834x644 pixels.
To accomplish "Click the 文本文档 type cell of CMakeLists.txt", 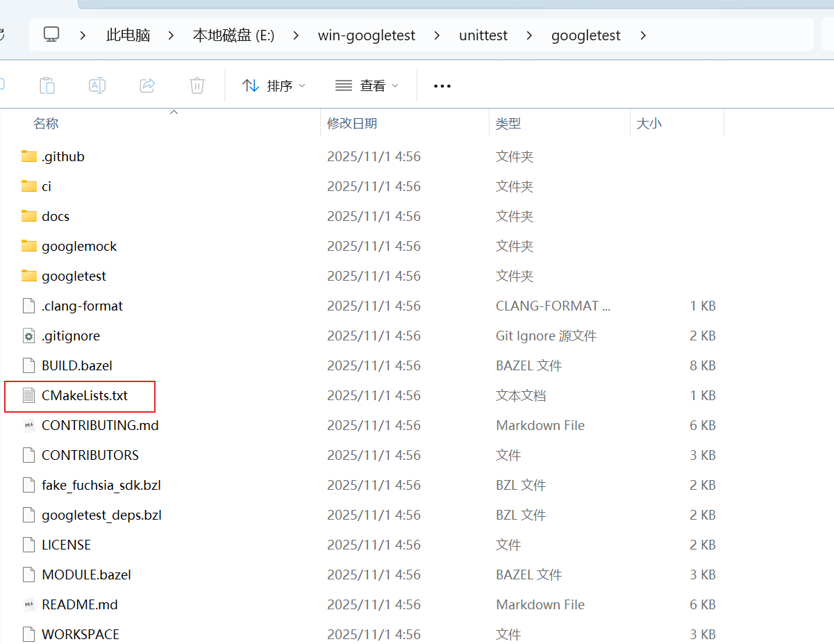I will (x=521, y=395).
